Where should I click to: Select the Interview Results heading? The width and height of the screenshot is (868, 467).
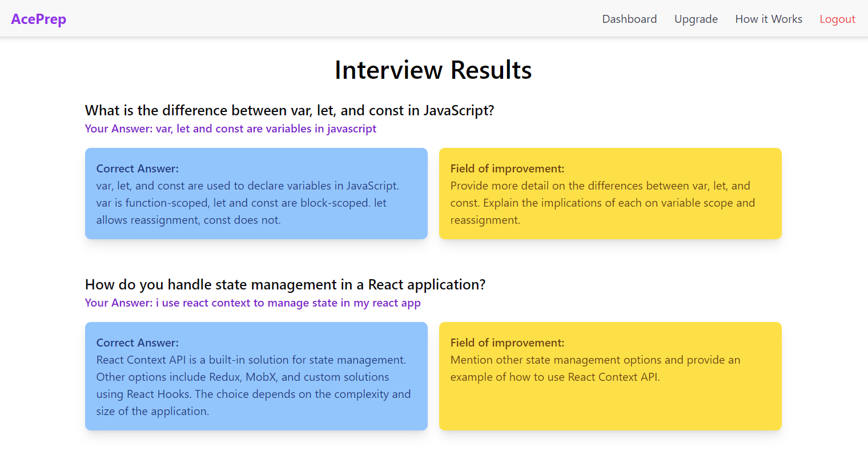coord(433,70)
